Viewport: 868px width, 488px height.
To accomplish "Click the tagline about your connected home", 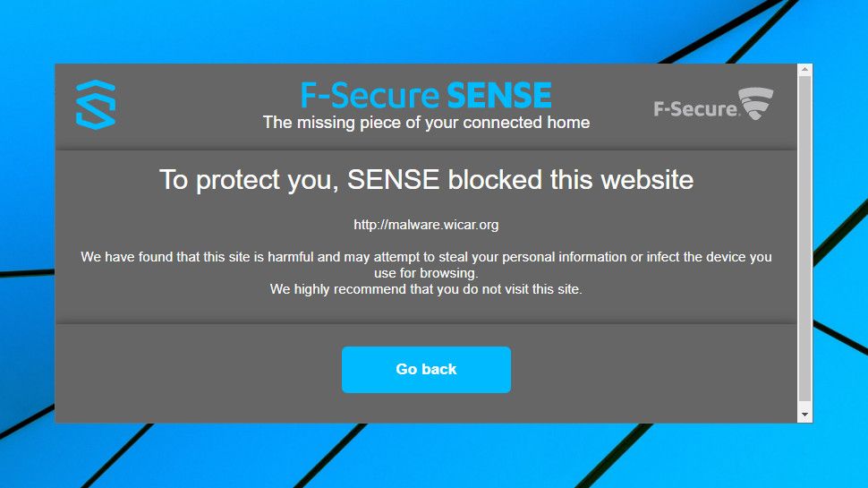I will tap(426, 123).
